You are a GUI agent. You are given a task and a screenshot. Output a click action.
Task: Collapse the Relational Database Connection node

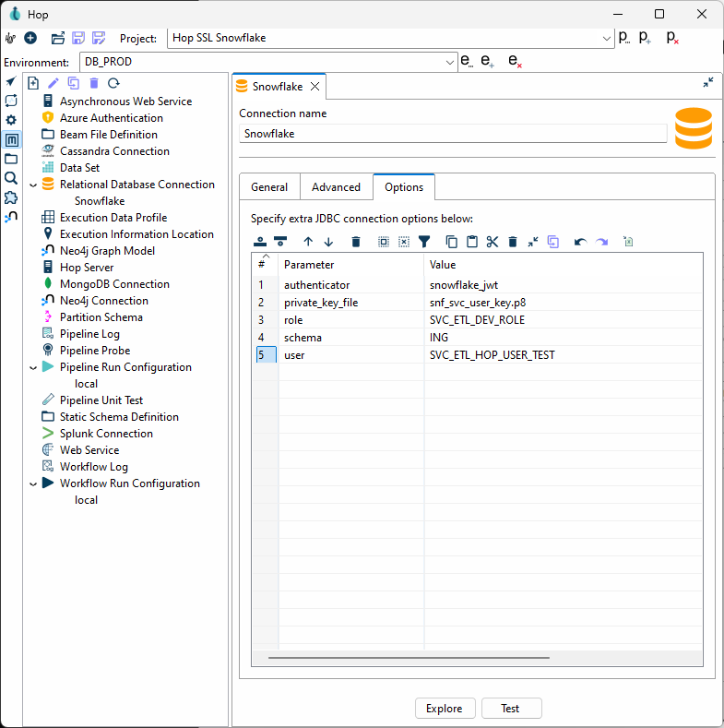point(34,185)
